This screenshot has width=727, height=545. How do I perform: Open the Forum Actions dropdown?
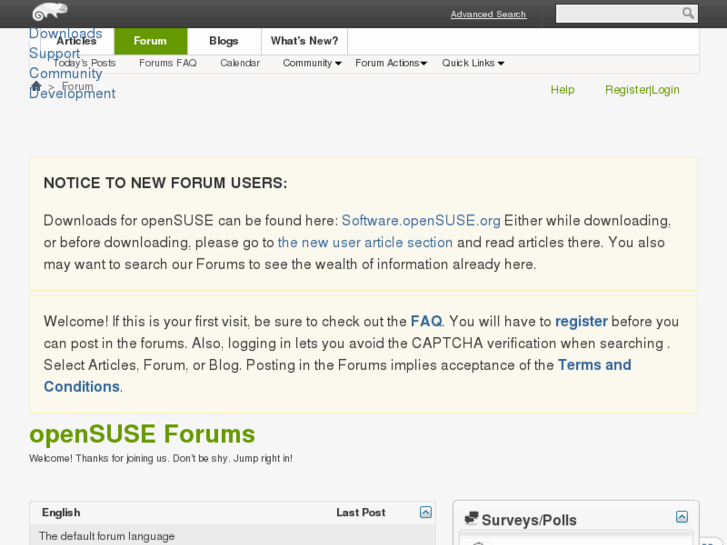coord(391,63)
